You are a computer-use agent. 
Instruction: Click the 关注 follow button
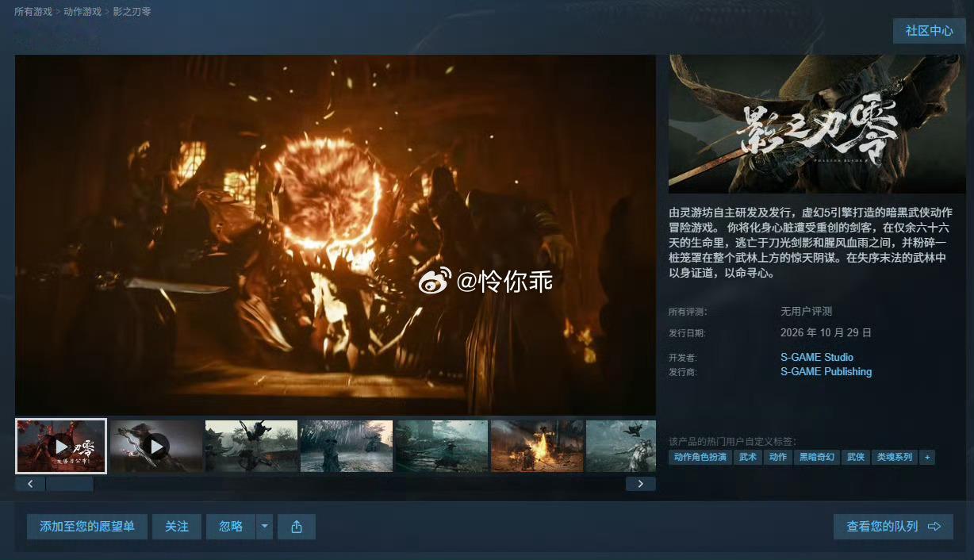tap(177, 527)
